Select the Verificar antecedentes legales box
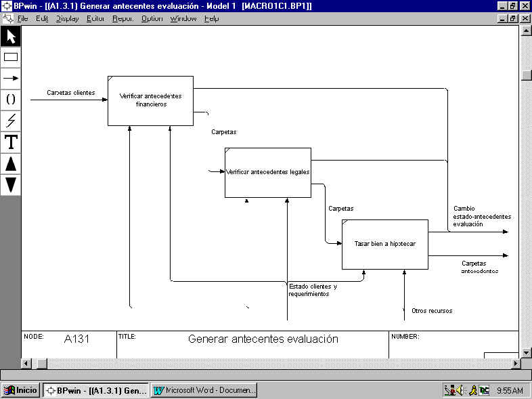The height and width of the screenshot is (399, 532). (268, 173)
